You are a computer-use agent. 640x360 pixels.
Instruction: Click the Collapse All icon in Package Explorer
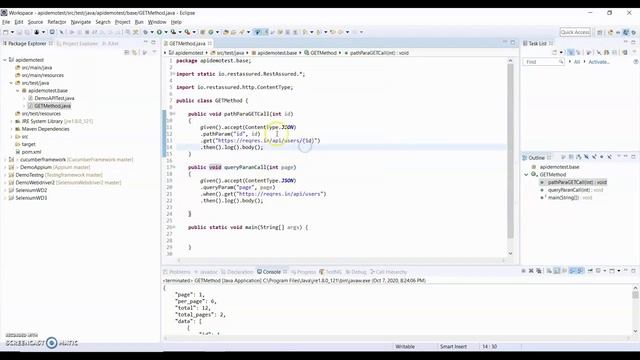pyautogui.click(x=127, y=52)
